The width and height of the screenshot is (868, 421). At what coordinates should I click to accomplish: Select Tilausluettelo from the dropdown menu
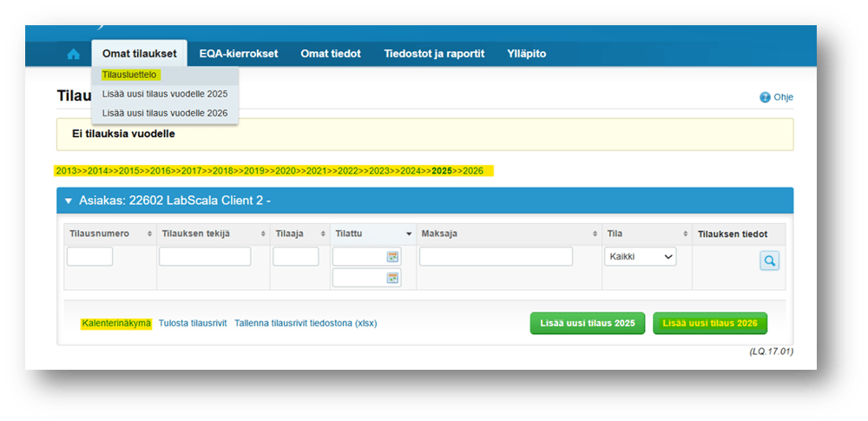(129, 75)
